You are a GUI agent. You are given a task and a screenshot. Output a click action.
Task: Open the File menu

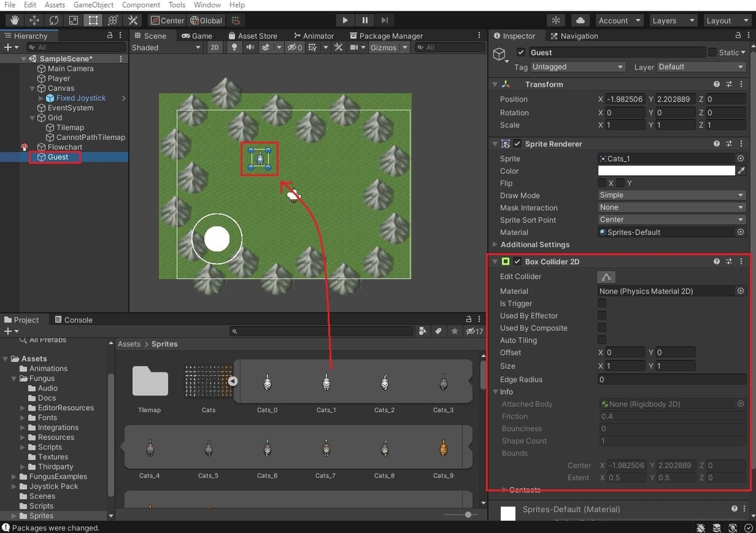pyautogui.click(x=9, y=5)
